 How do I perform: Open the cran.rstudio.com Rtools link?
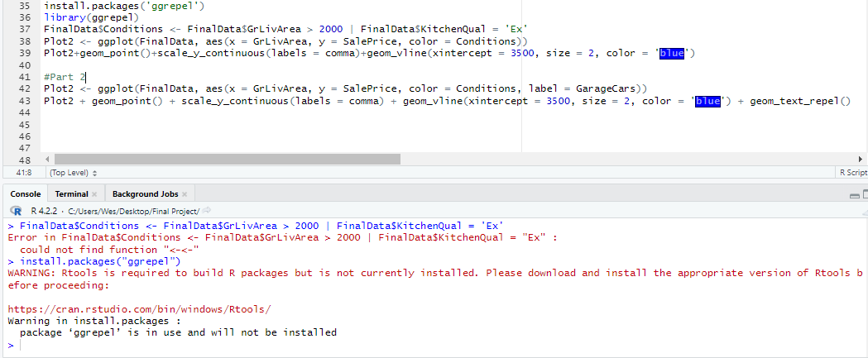[140, 309]
